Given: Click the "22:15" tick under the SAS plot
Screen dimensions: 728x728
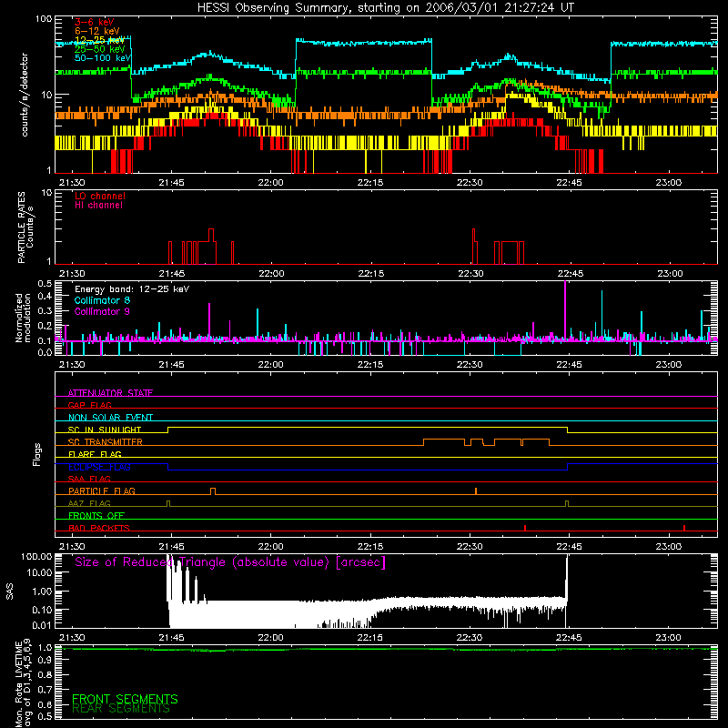Looking at the screenshot, I should point(370,638).
